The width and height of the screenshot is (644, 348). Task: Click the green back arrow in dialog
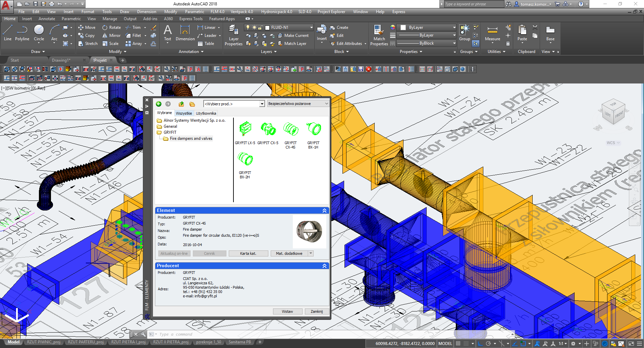[159, 104]
